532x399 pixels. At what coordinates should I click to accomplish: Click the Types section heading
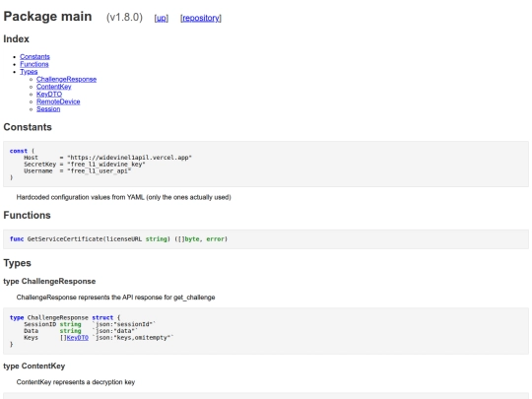point(18,263)
